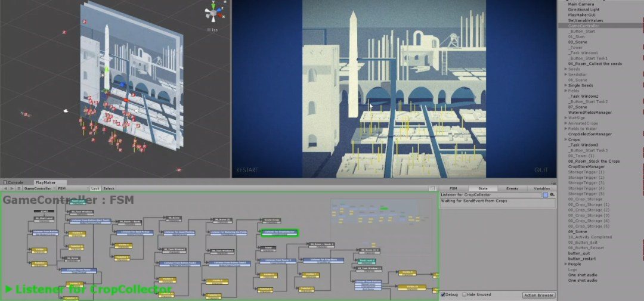Select Main Camera in hierarchy
644x301 pixels.
click(x=581, y=4)
